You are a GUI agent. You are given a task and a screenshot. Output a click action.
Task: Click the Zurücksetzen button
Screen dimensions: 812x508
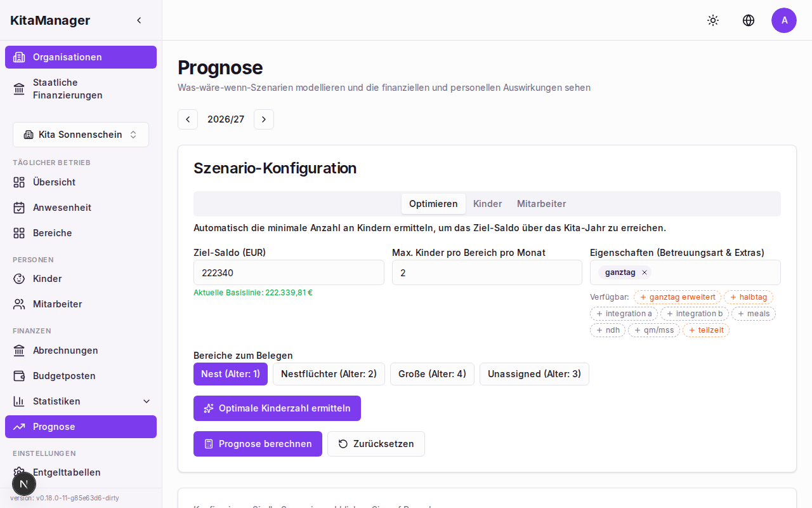376,444
